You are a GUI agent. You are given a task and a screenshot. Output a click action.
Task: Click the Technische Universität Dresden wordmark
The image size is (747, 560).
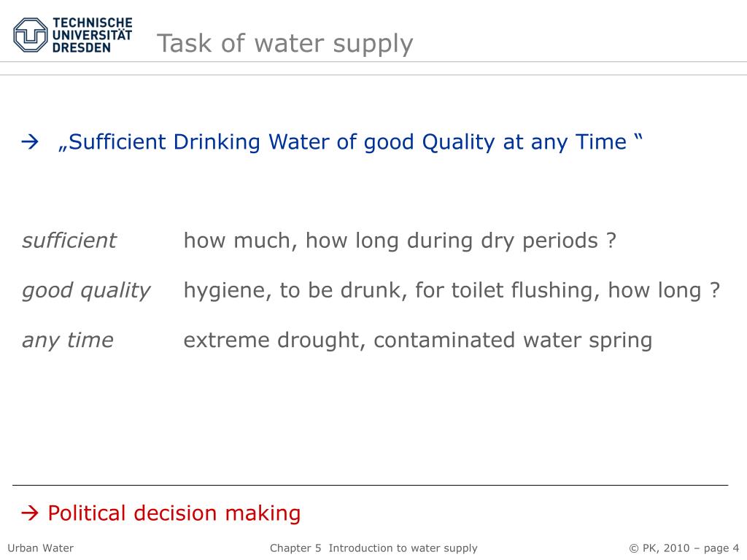click(92, 35)
